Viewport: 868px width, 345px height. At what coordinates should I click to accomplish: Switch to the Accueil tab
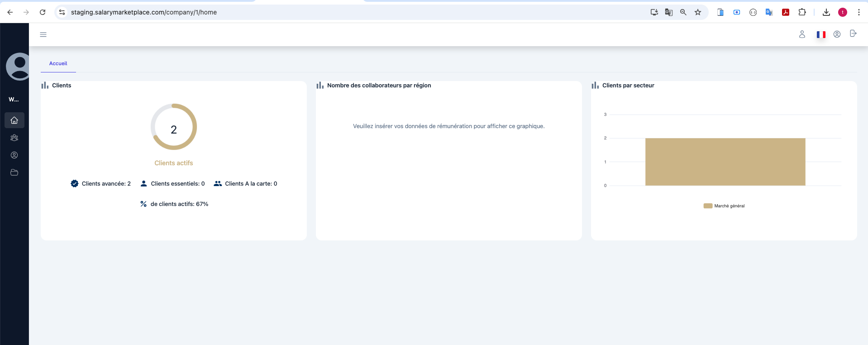[x=58, y=63]
